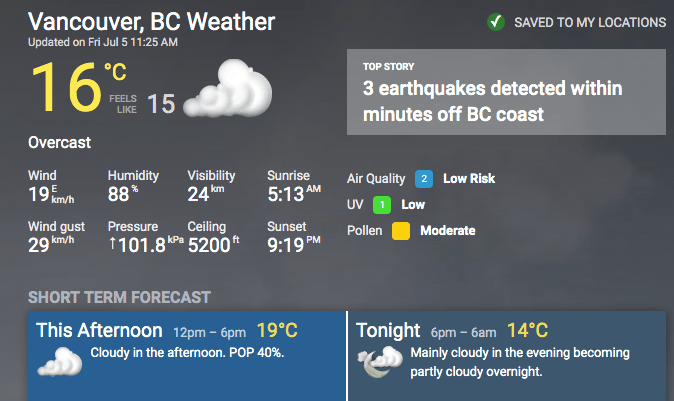Click the Vancouver, BC Weather heading

(x=151, y=22)
